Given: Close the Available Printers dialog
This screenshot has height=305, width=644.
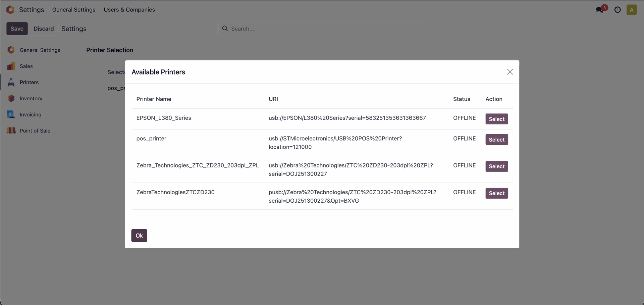Looking at the screenshot, I should coord(510,72).
